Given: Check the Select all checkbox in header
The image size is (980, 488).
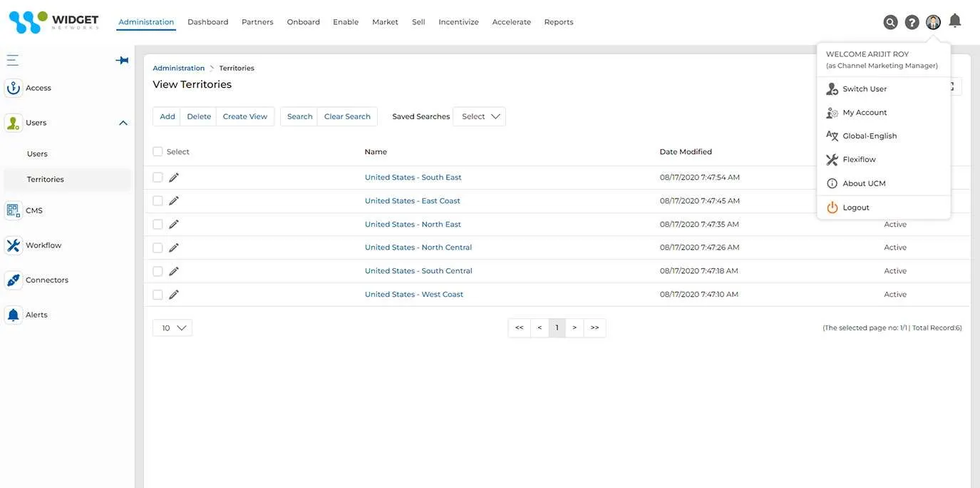Looking at the screenshot, I should (x=158, y=152).
